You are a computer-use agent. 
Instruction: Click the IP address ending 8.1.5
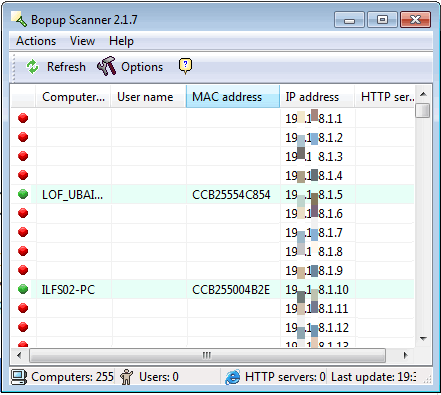coord(314,194)
